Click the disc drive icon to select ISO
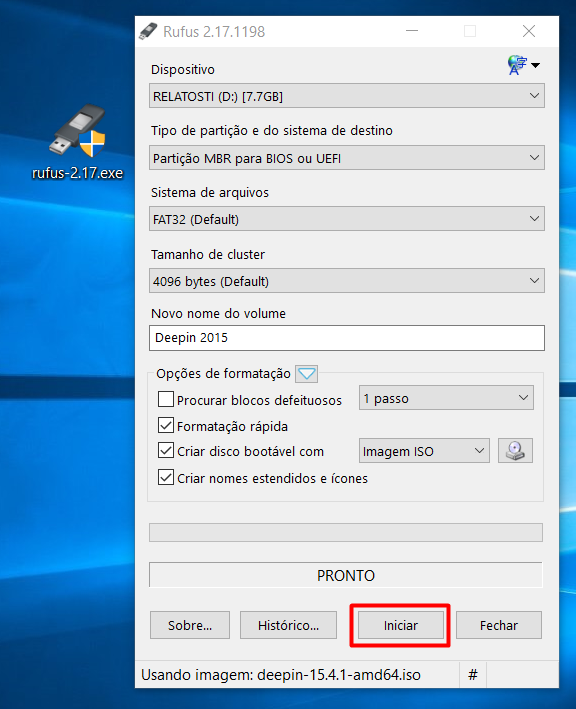The height and width of the screenshot is (709, 576). tap(515, 450)
